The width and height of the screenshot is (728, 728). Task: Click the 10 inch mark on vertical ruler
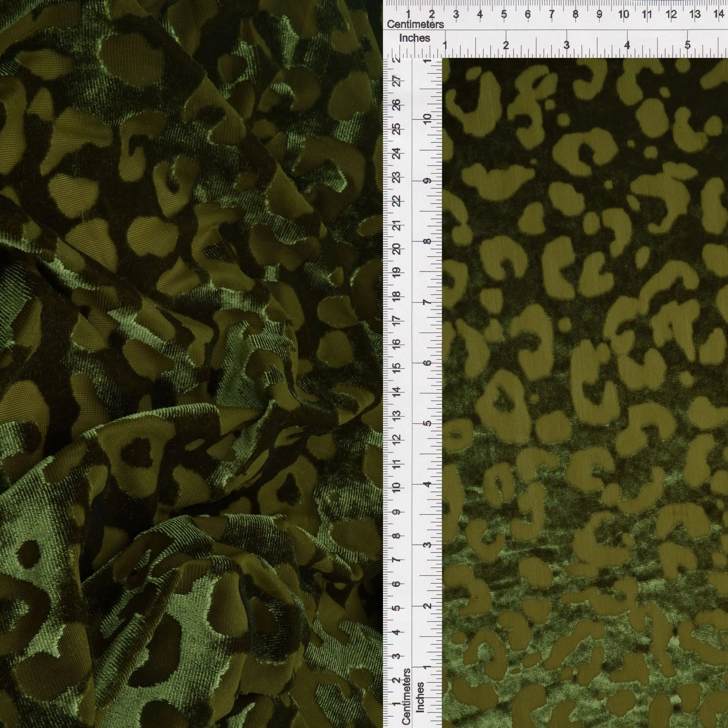pyautogui.click(x=427, y=119)
